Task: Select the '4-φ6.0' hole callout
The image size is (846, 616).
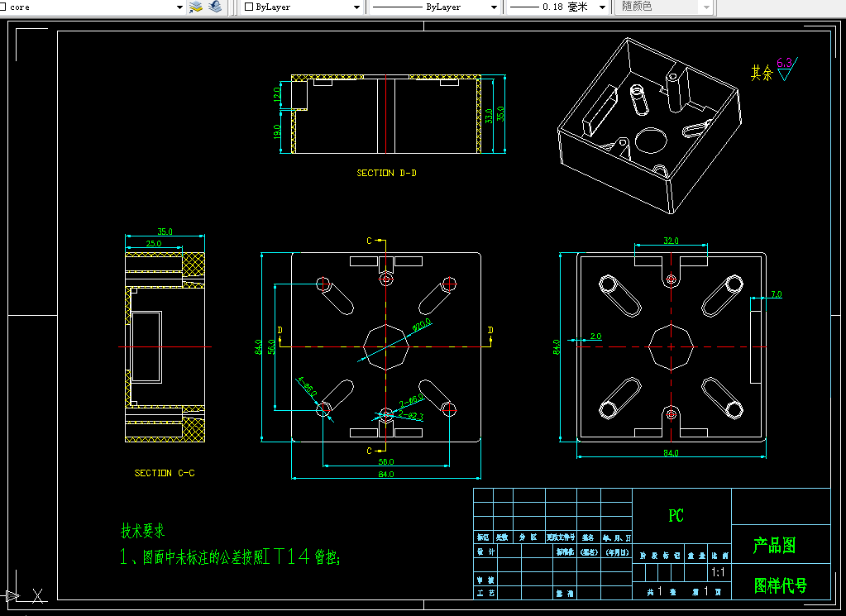Action: pyautogui.click(x=308, y=386)
